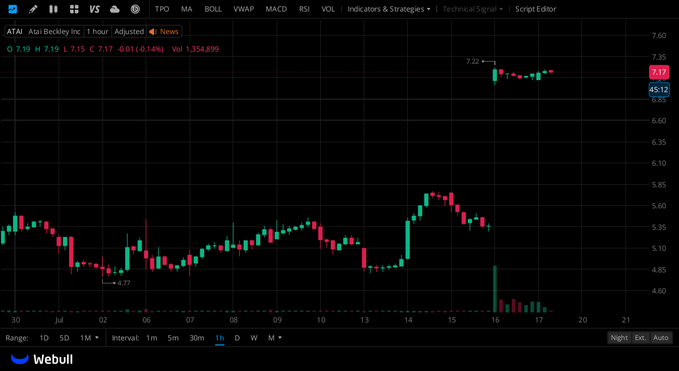Screen dimensions: 679x371
Task: Click the ATAI ticker symbol
Action: coord(15,32)
